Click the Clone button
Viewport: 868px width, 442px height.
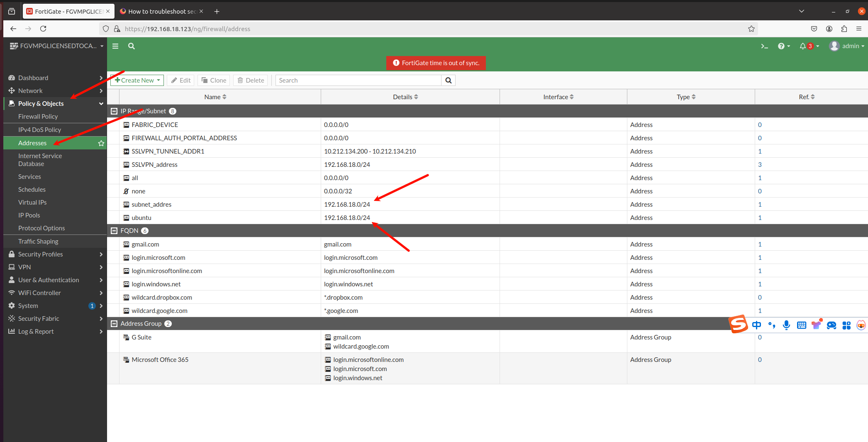[214, 81]
